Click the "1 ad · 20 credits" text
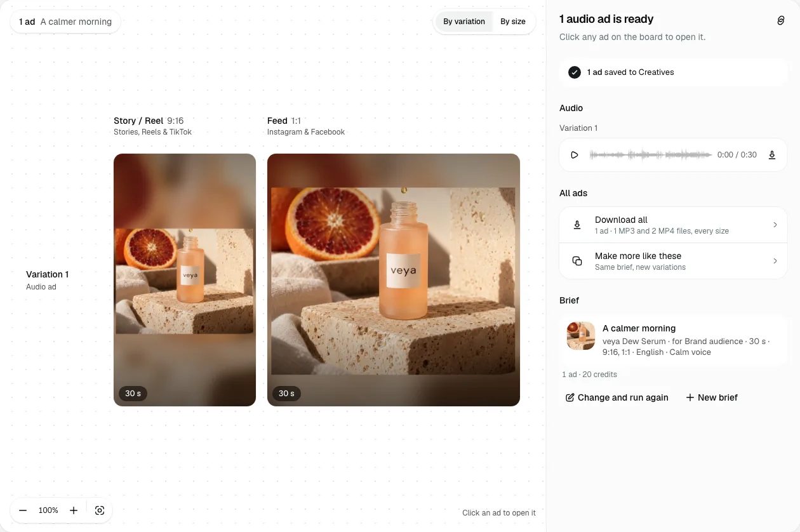The height and width of the screenshot is (532, 800). point(589,375)
